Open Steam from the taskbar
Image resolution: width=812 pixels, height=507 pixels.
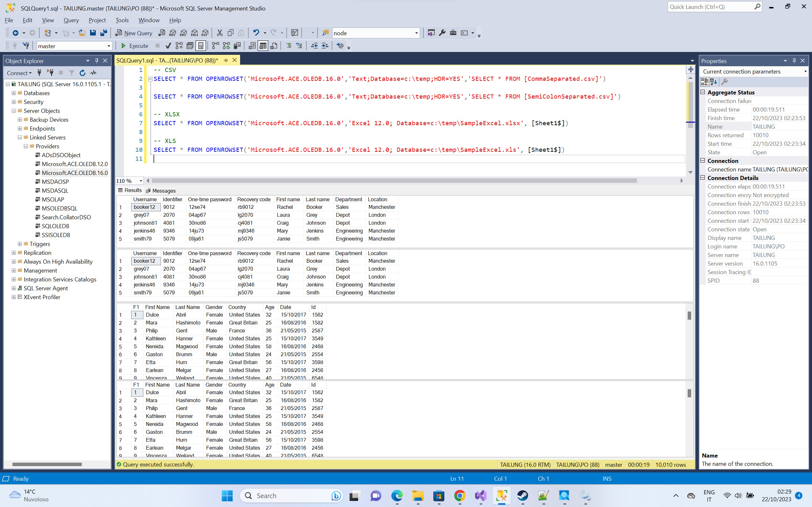pos(522,495)
